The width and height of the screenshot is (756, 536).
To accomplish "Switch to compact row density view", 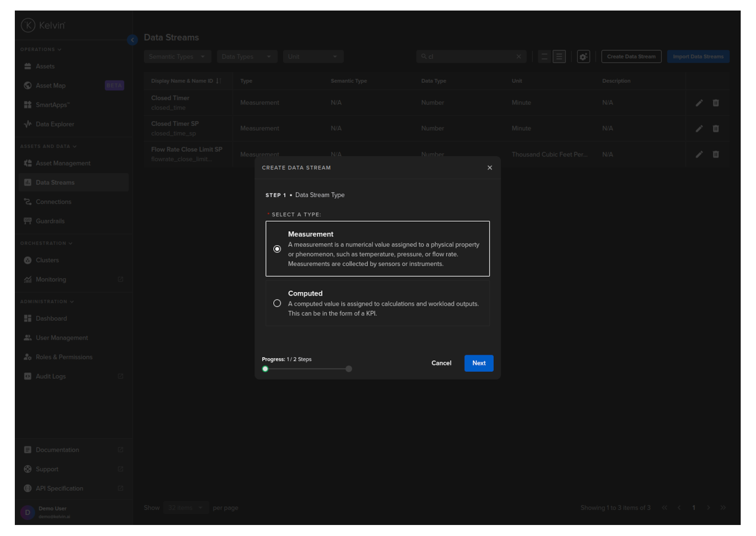I will [544, 56].
